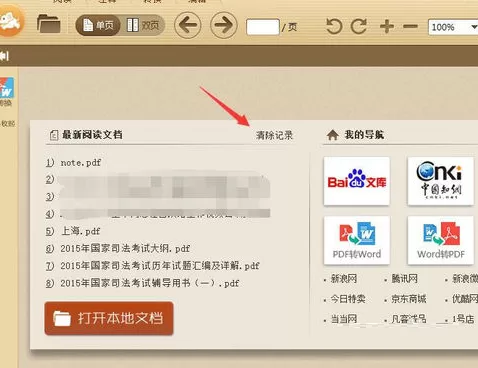
Task: Open CNKI 中国知网 navigation tile
Action: (x=440, y=181)
